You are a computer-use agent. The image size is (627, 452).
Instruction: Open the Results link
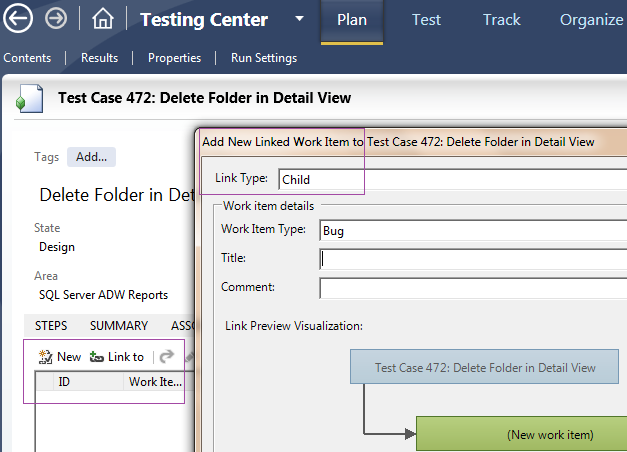point(99,58)
